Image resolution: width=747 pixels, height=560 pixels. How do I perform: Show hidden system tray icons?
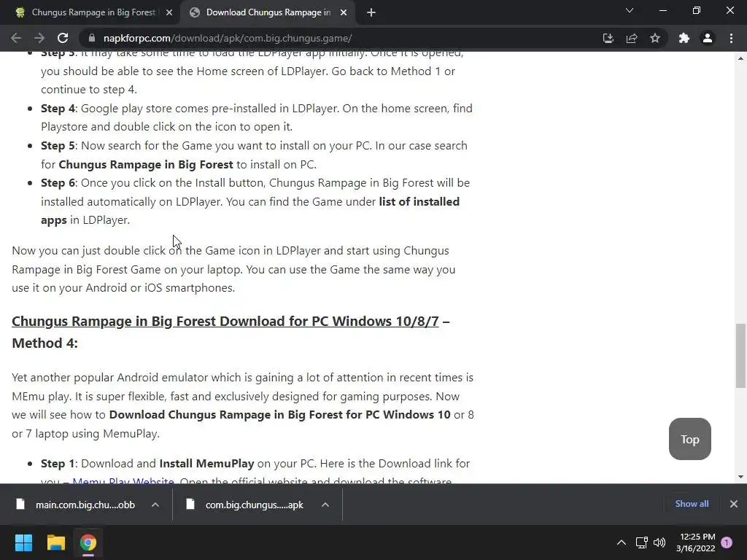(x=622, y=542)
